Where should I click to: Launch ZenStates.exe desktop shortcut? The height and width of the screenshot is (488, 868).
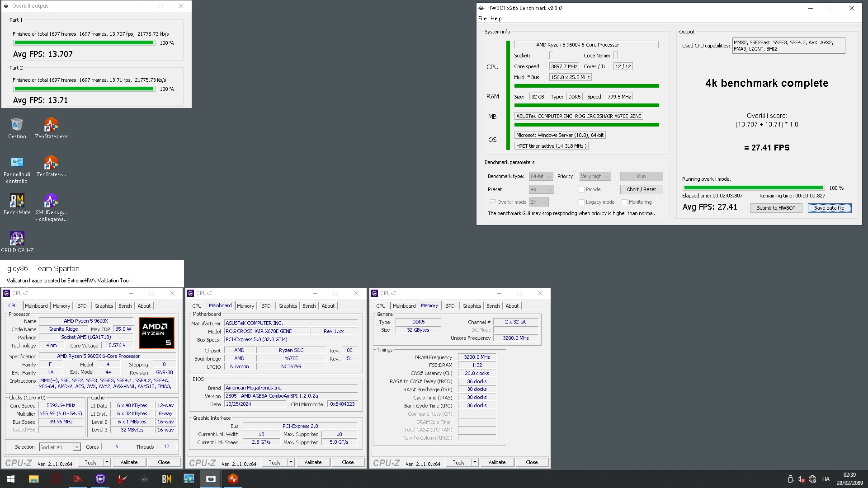(51, 128)
